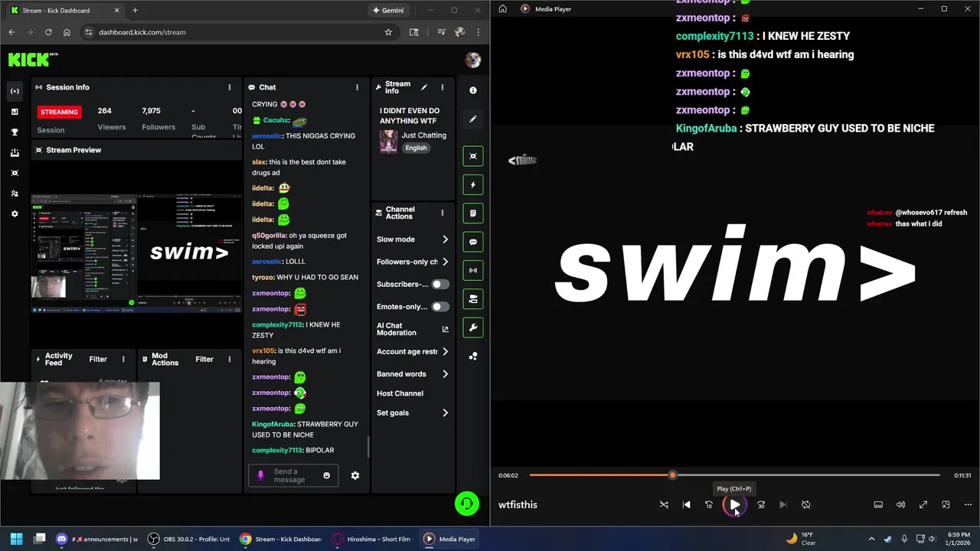Open the Kick sidebar icon above the community icon
Screen dimensions: 980x551
[15, 173]
